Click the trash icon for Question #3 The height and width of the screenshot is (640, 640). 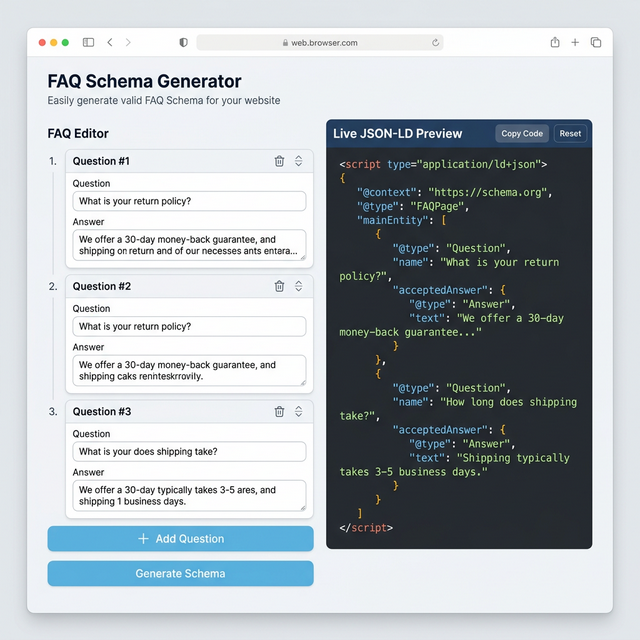point(279,411)
